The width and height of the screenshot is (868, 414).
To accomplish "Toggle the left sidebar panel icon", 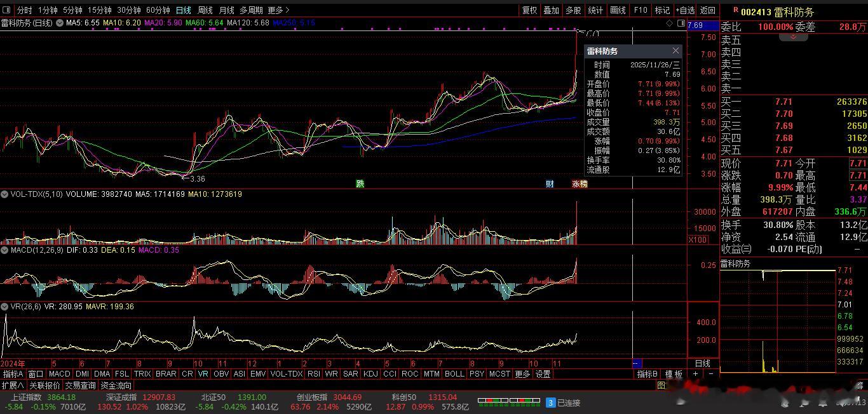I will [x=7, y=10].
